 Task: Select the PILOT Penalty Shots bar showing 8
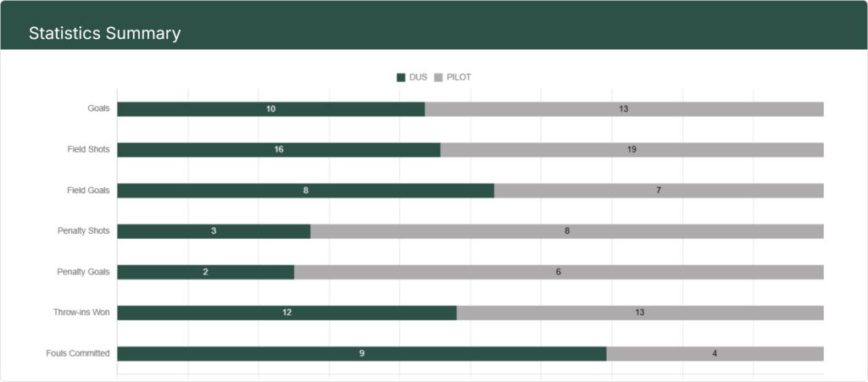[x=567, y=231]
